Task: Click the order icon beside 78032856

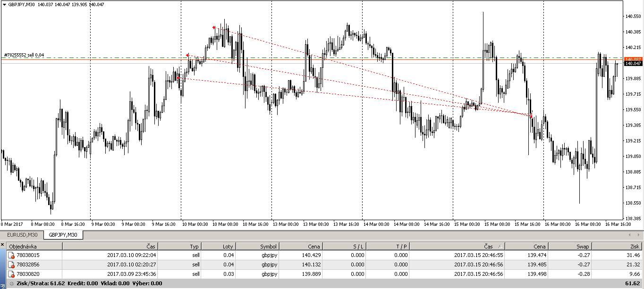Action: (x=11, y=264)
